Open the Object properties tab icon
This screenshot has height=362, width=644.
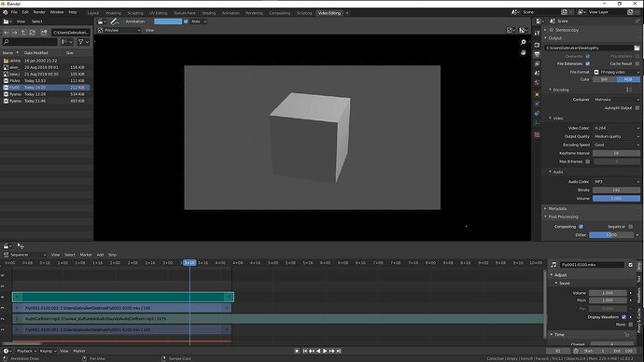(537, 94)
